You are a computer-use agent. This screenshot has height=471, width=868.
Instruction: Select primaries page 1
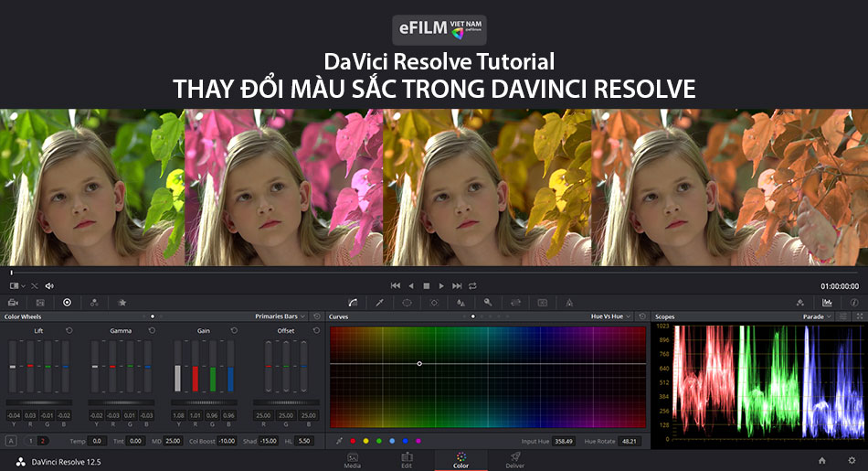click(30, 441)
